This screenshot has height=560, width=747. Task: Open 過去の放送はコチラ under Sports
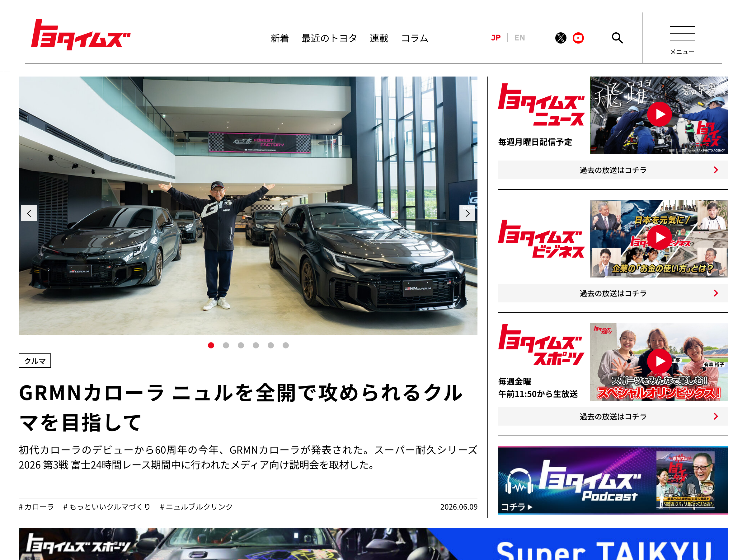(613, 416)
